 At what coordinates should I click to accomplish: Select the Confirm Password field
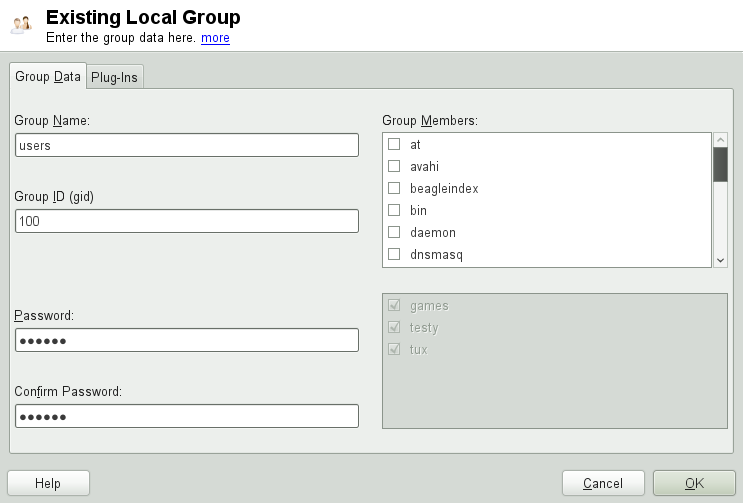(x=186, y=416)
